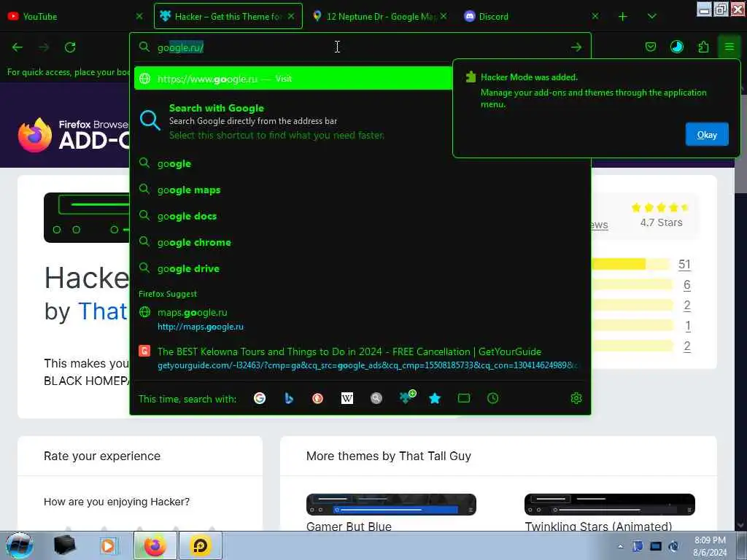Expand the list all tabs chevron

(x=651, y=17)
